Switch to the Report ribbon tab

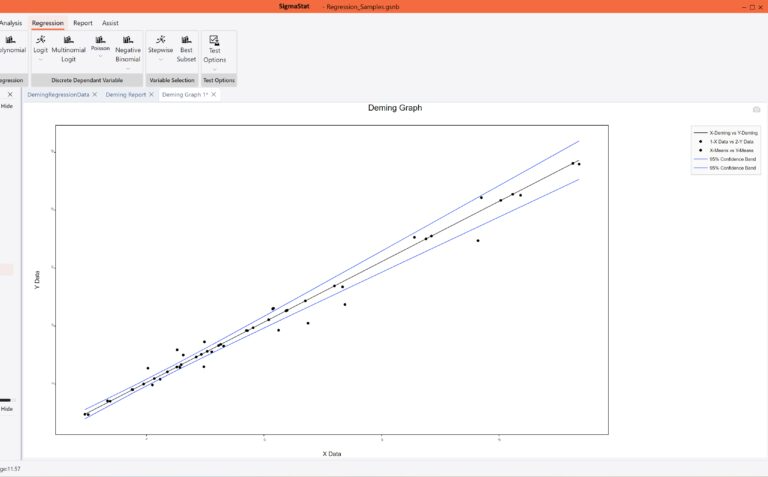coord(83,23)
